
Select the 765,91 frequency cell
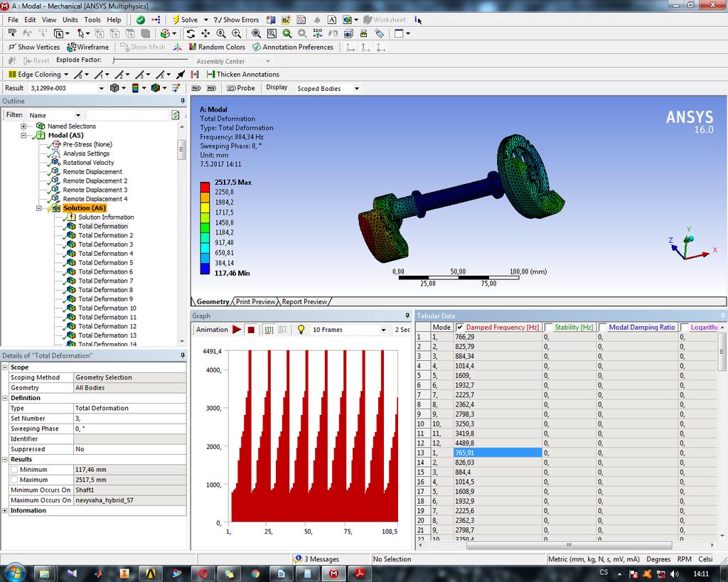click(497, 453)
